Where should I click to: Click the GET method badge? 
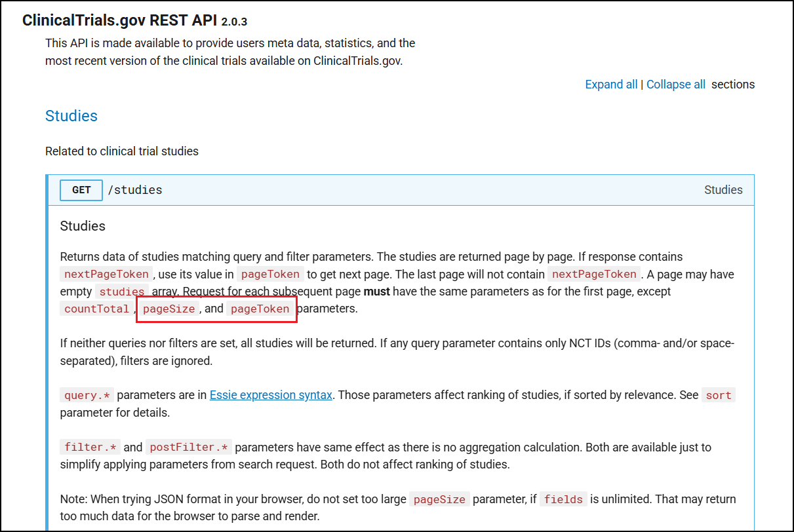[x=81, y=190]
